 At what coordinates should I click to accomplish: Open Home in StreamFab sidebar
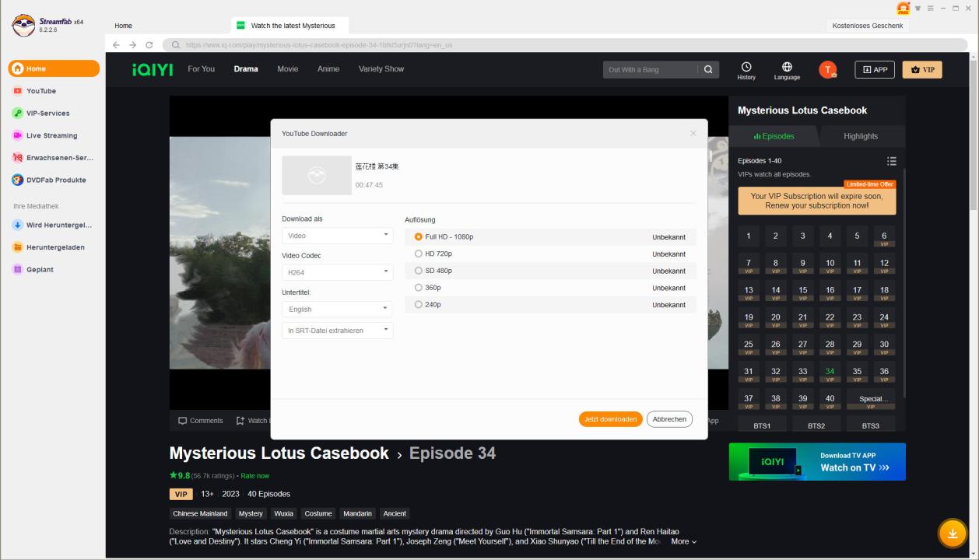click(x=54, y=68)
